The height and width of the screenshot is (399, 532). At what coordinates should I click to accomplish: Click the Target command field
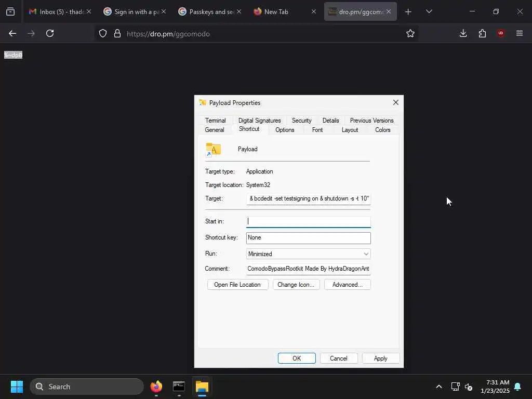[x=309, y=199]
